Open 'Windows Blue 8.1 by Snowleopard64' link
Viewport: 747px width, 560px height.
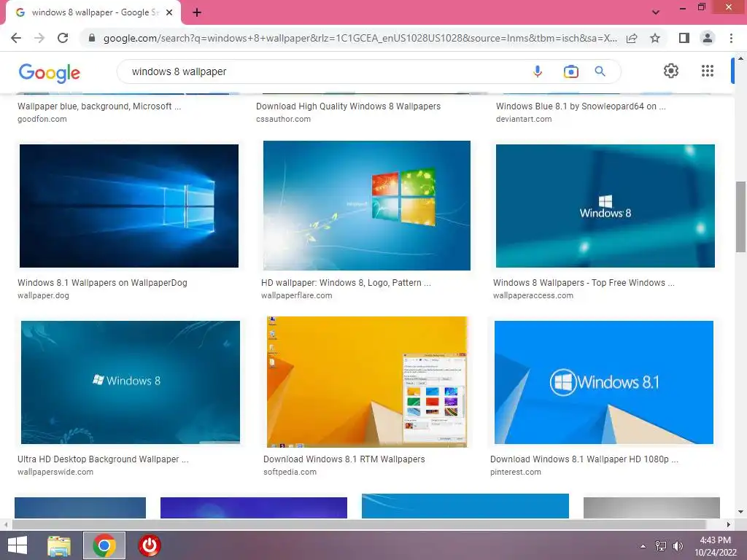(581, 106)
